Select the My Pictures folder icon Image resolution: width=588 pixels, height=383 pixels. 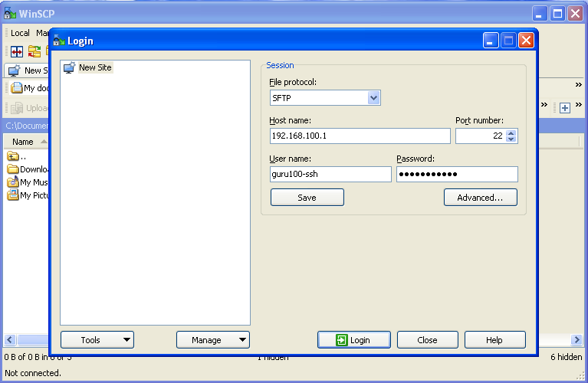tap(13, 195)
